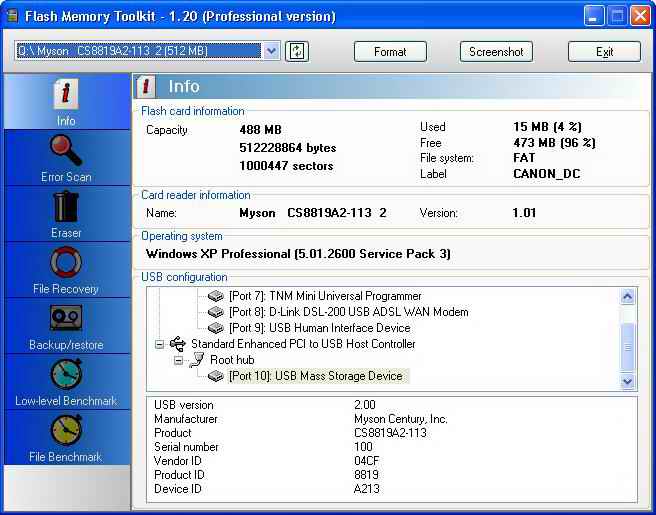Click the refresh device list icon
The image size is (656, 515).
(297, 51)
